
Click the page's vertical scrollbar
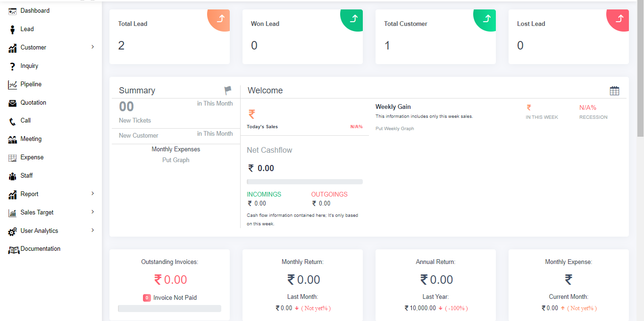[640, 141]
